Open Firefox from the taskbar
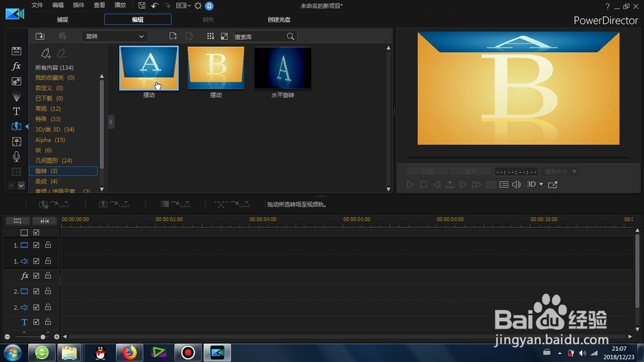Screen dimensions: 644x362 coord(129,352)
